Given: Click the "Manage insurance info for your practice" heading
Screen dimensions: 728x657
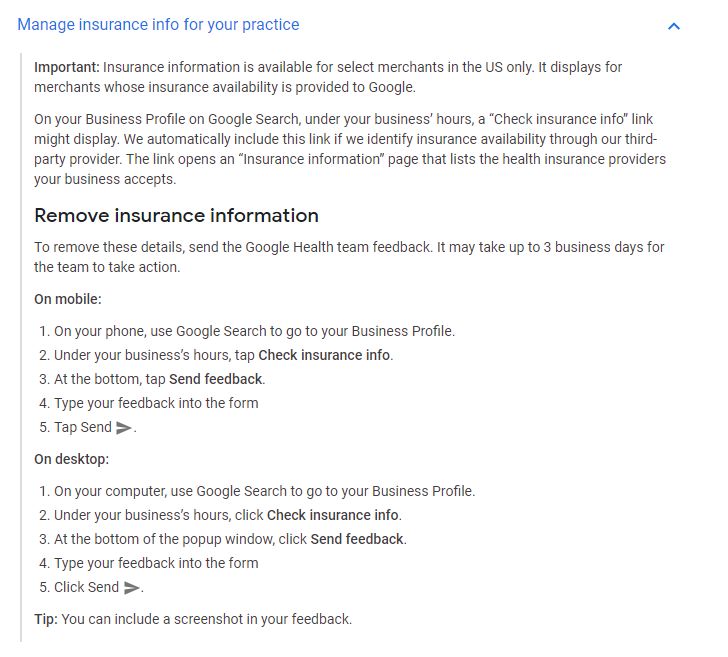Looking at the screenshot, I should click(158, 25).
